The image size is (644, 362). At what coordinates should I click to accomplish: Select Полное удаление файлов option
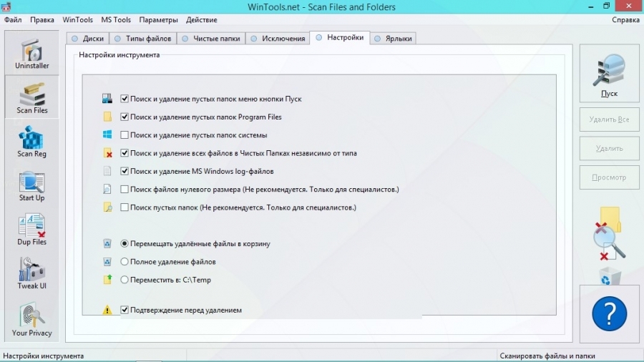click(125, 261)
